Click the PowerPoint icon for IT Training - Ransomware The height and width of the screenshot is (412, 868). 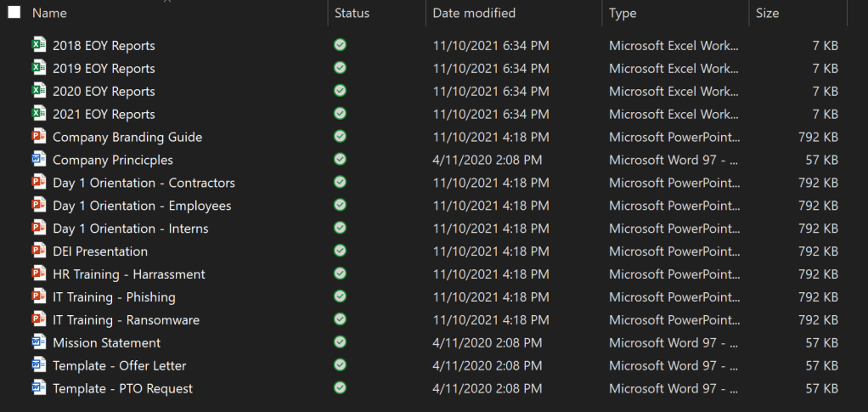coord(38,320)
